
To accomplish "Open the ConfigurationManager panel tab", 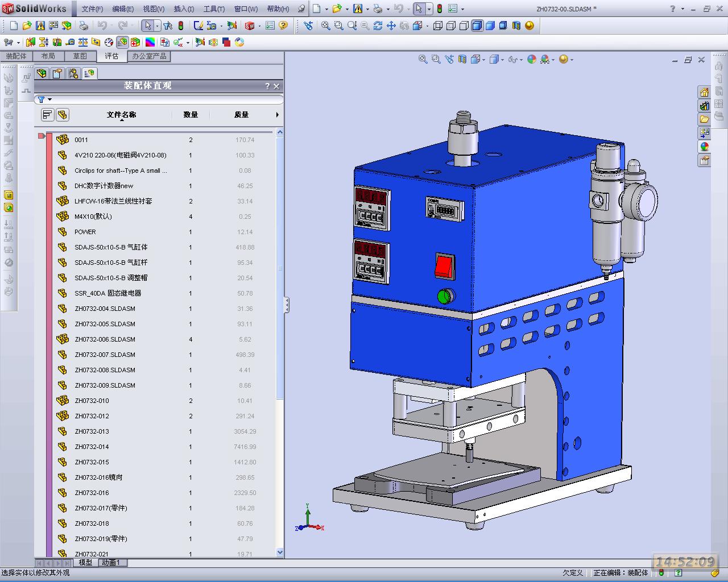I will click(x=73, y=73).
